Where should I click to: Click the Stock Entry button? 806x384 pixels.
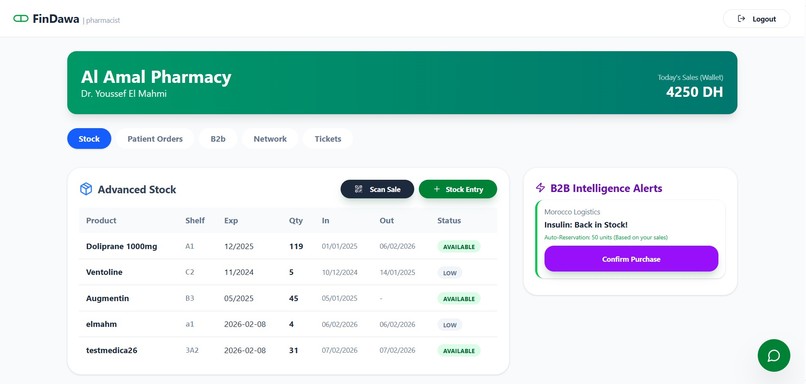(458, 189)
